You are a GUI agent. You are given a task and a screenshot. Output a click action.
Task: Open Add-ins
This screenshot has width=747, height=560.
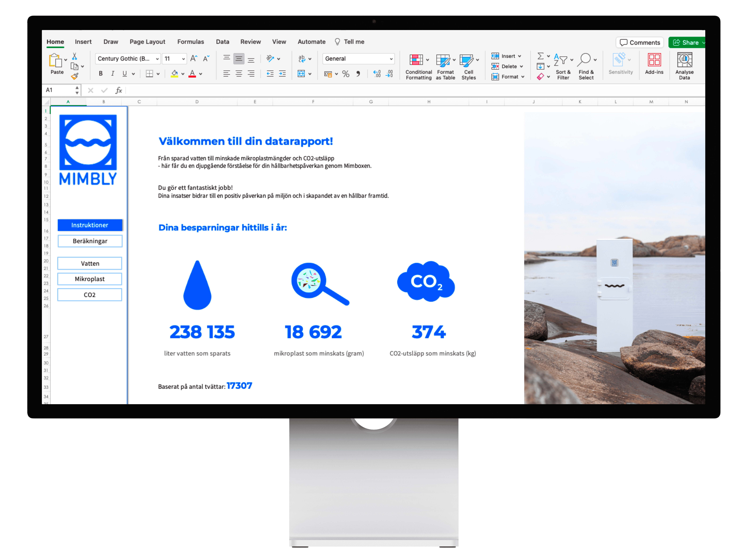pyautogui.click(x=654, y=64)
